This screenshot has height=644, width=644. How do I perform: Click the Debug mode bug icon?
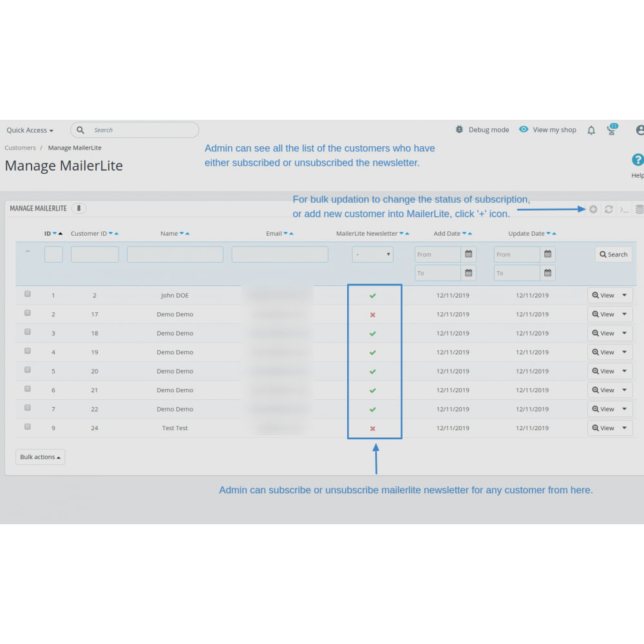tap(459, 129)
